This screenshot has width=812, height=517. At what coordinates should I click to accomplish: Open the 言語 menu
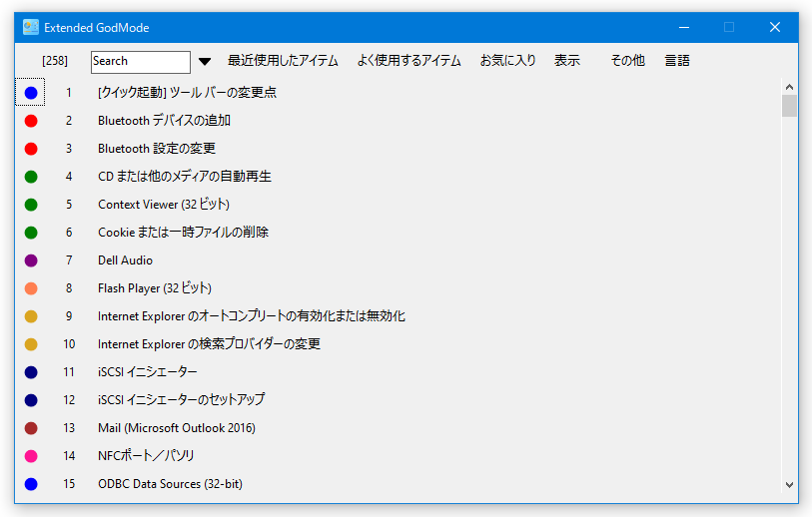click(x=677, y=61)
